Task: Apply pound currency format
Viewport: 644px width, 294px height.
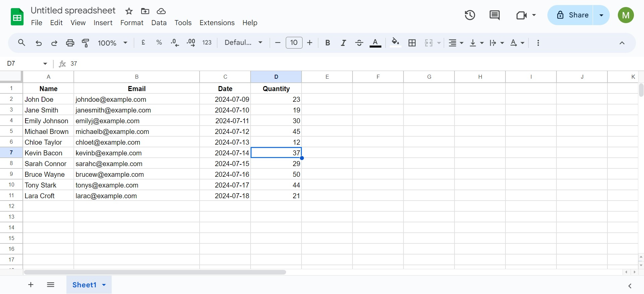Action: click(x=143, y=43)
